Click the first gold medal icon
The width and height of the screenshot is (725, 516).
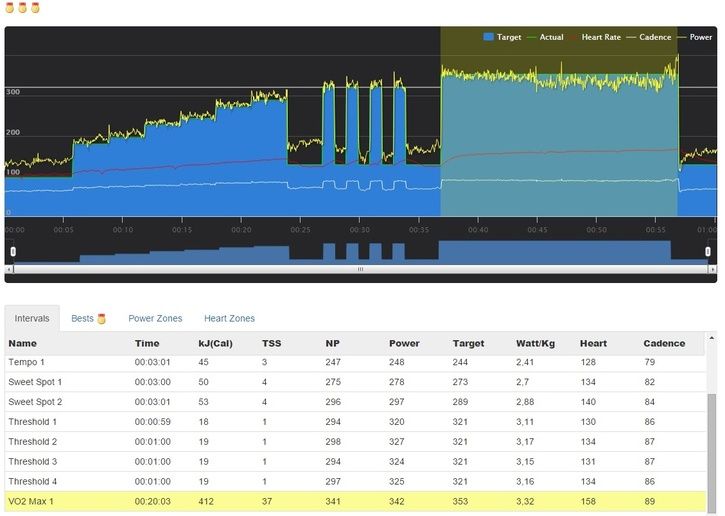(9, 8)
